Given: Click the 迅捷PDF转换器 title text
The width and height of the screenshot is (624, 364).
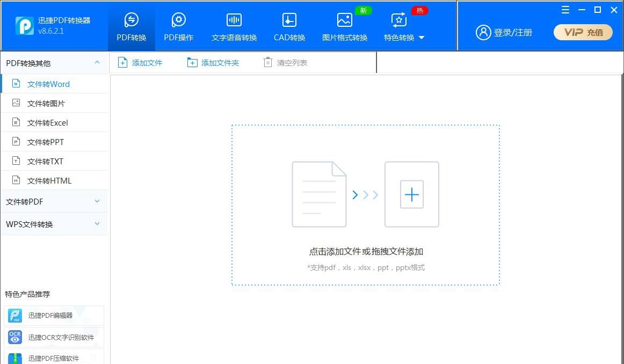Looking at the screenshot, I should [x=64, y=20].
